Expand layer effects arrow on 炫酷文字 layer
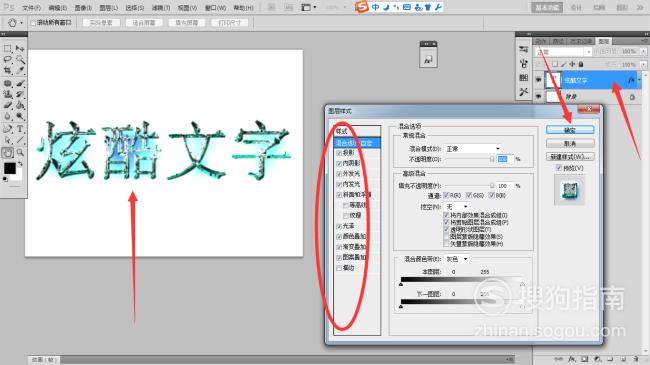 click(639, 80)
